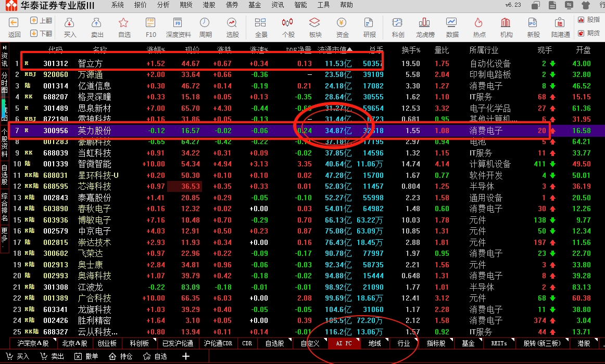Click the 返回 back arrow icon
The width and height of the screenshot is (605, 364).
click(14, 23)
